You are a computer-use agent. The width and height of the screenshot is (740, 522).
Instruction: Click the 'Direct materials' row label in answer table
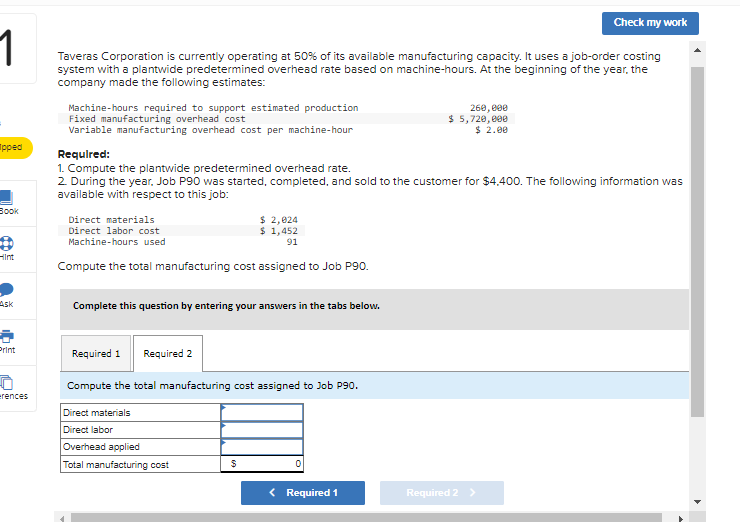click(x=97, y=413)
